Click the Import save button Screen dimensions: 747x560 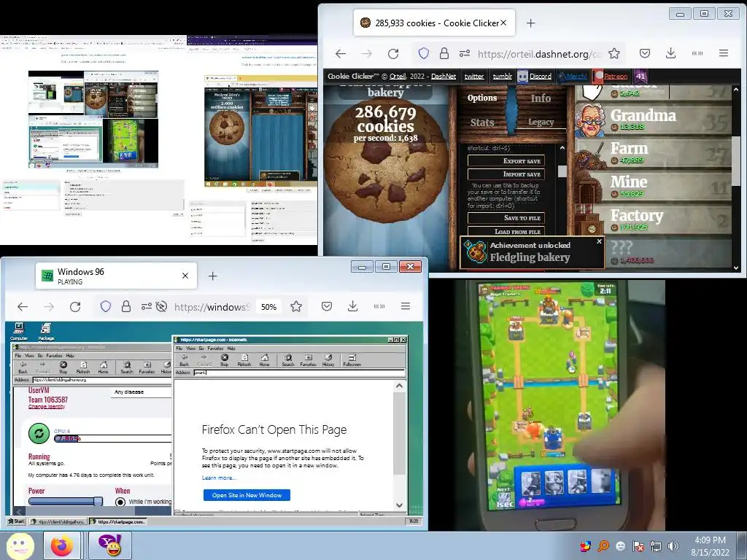pyautogui.click(x=506, y=174)
